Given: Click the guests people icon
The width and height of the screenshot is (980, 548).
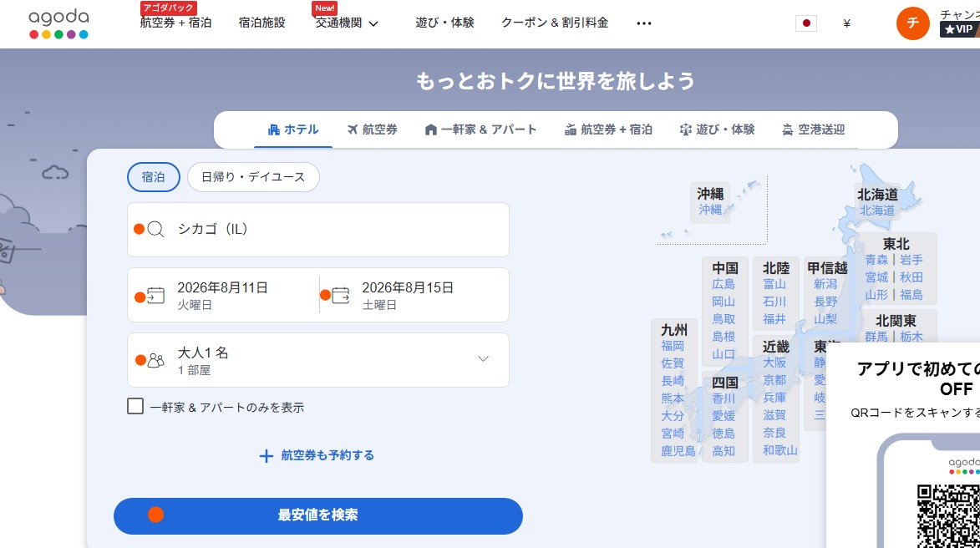Looking at the screenshot, I should click(x=156, y=360).
